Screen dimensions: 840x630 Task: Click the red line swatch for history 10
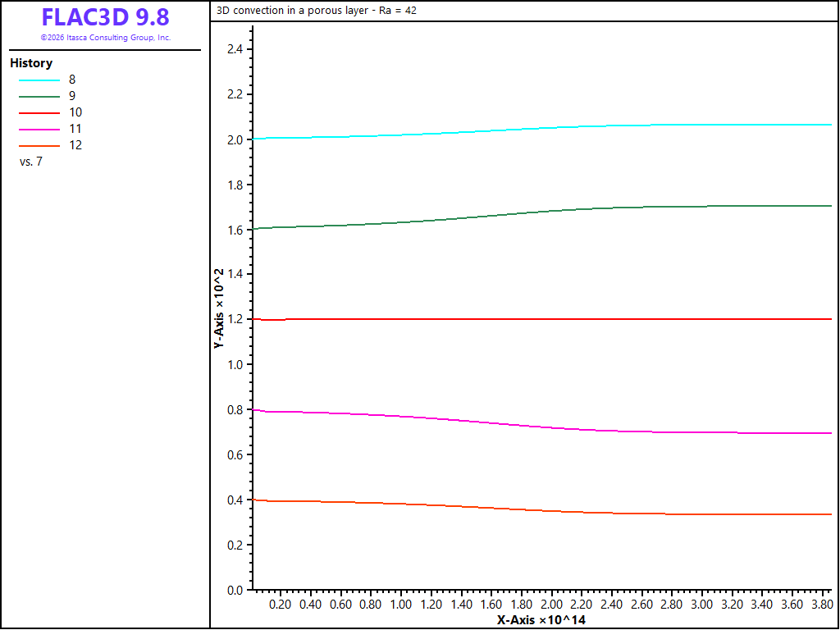tap(39, 113)
